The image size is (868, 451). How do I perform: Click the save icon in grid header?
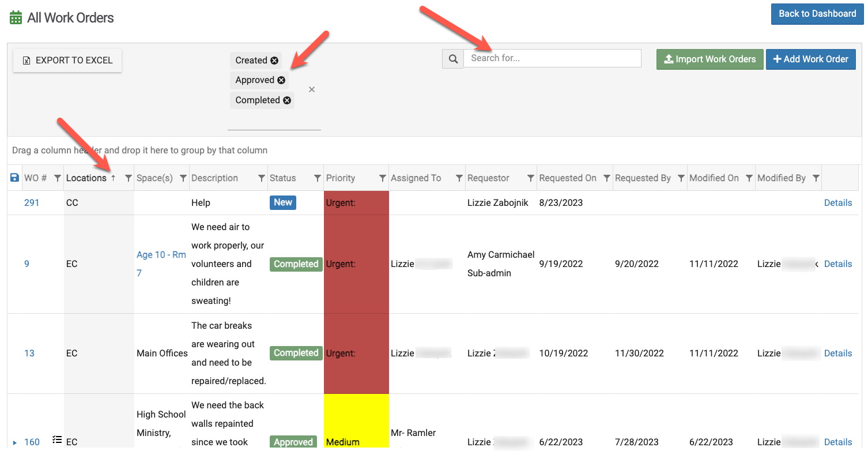pyautogui.click(x=15, y=178)
